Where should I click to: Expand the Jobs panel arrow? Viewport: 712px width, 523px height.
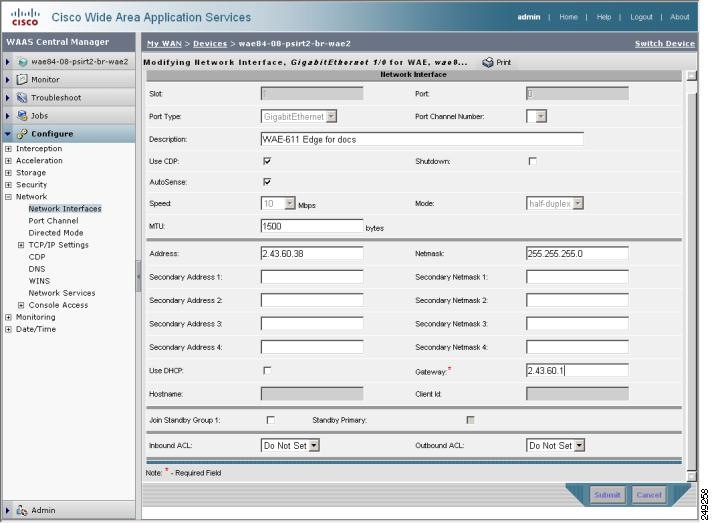pos(8,116)
